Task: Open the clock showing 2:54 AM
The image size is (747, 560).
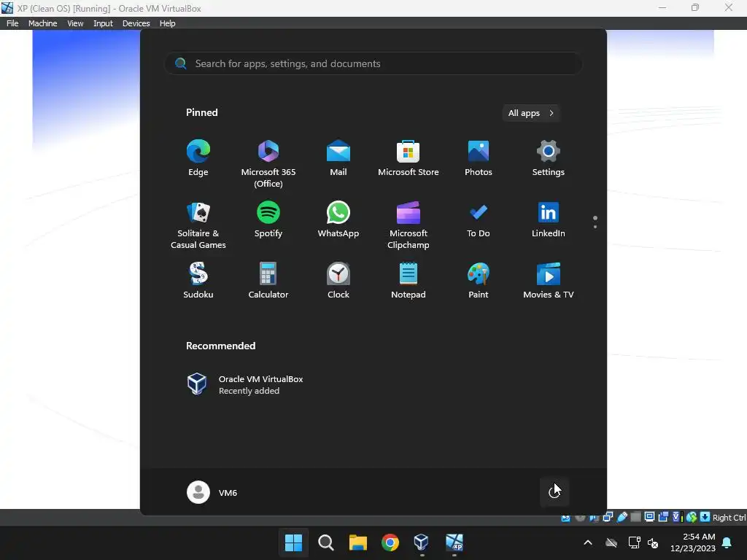Action: tap(693, 542)
